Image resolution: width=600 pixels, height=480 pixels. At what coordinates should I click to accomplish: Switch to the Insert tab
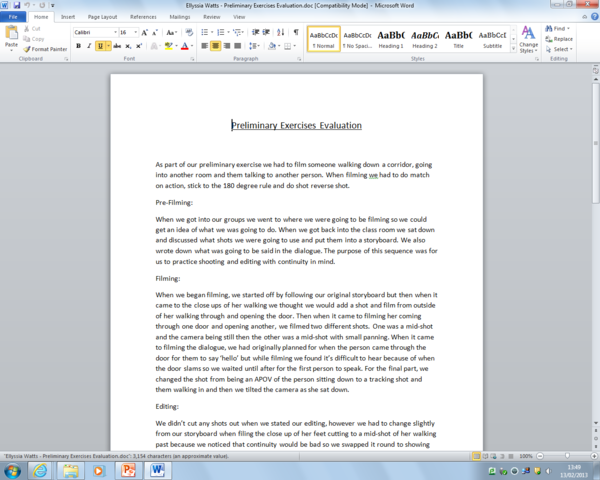click(x=68, y=17)
